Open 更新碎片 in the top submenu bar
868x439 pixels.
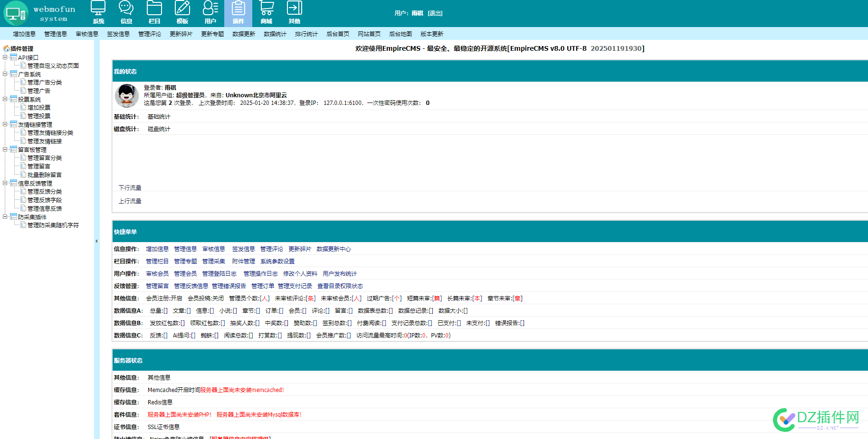(181, 34)
